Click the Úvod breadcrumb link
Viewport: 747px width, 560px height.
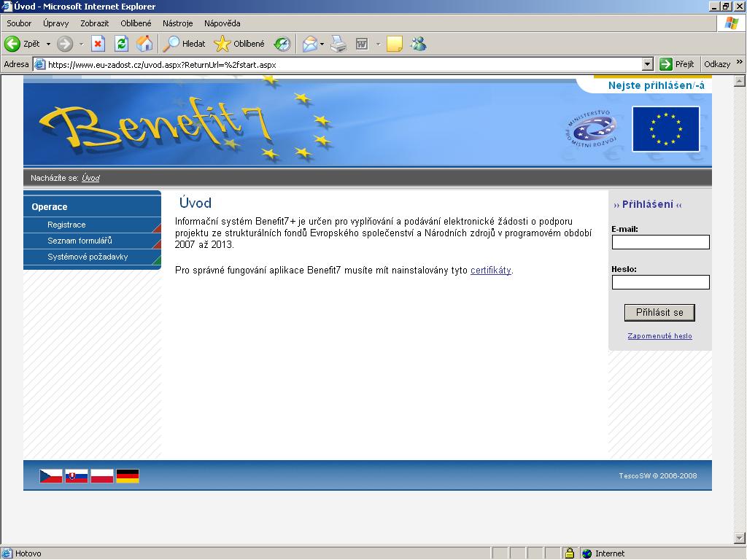tap(90, 178)
